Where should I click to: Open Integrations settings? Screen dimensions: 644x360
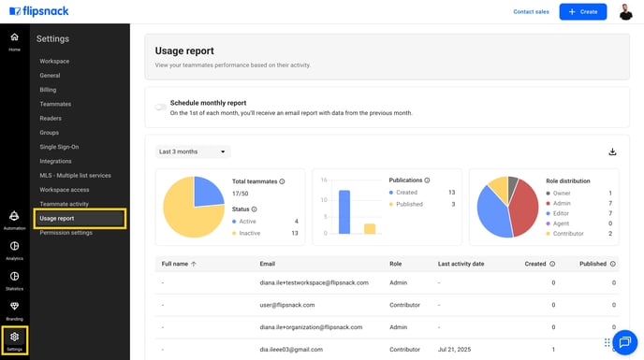coord(55,162)
